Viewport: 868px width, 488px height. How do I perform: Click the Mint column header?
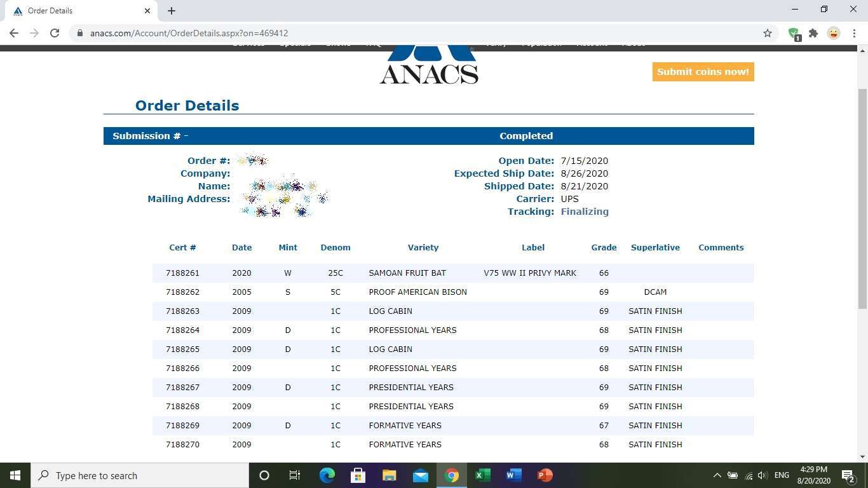(x=288, y=248)
